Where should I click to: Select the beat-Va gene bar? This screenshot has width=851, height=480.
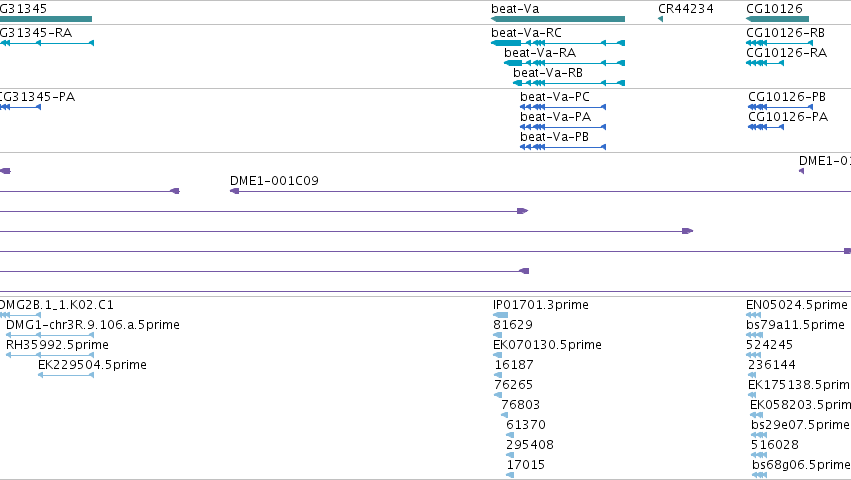click(x=557, y=19)
